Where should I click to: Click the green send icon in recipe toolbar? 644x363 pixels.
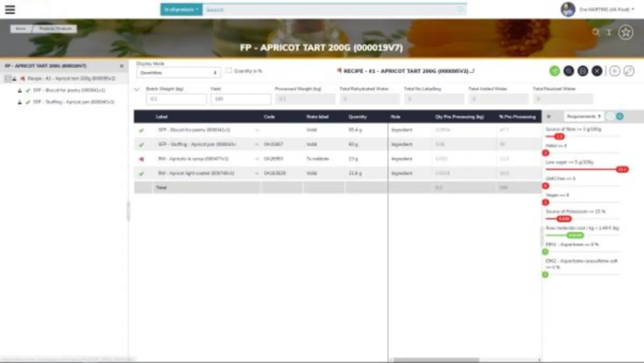555,71
